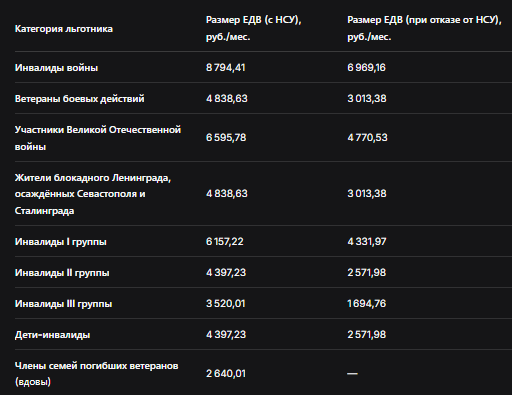The height and width of the screenshot is (395, 512).
Task: Click the "Инвалиды II группы" row label
Action: click(x=62, y=273)
